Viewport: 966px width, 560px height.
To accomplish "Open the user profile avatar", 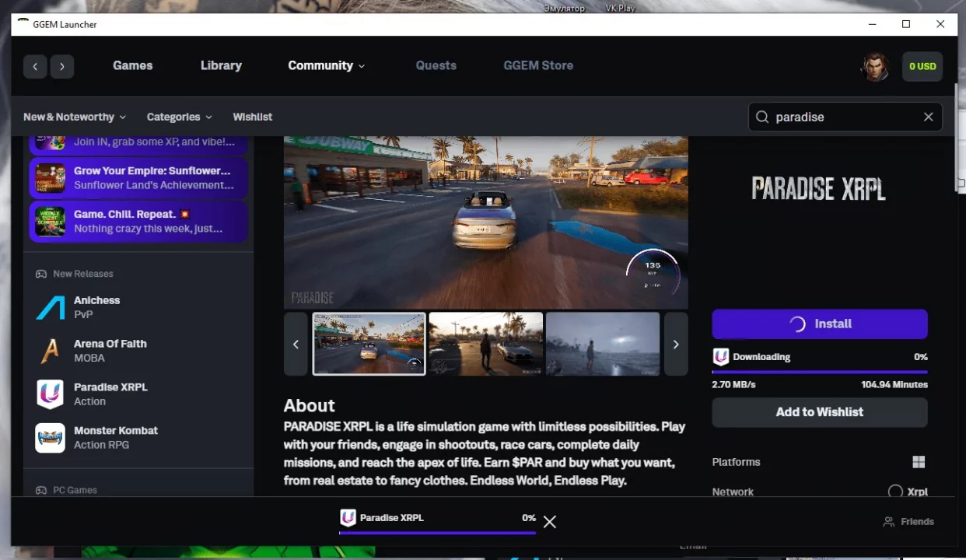I will (875, 67).
